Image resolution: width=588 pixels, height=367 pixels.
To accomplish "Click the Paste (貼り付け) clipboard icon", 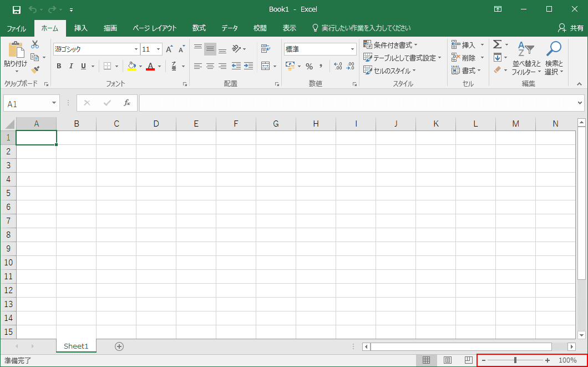I will (16, 49).
